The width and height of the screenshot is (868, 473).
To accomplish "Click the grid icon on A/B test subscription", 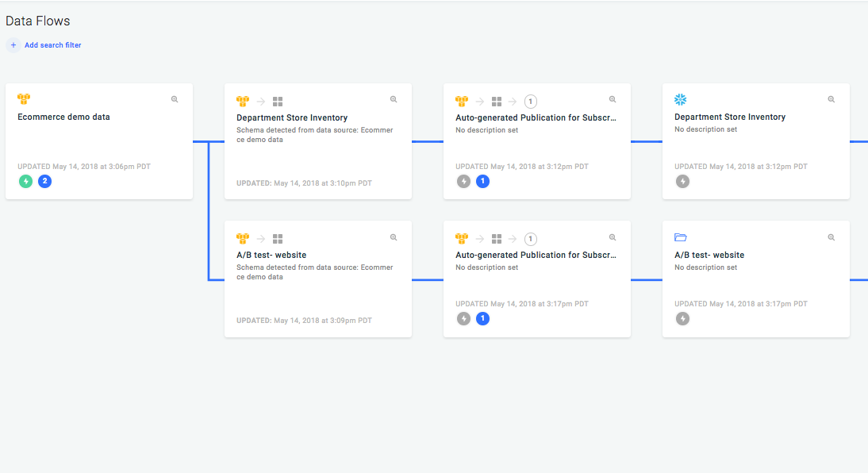I will coord(278,238).
